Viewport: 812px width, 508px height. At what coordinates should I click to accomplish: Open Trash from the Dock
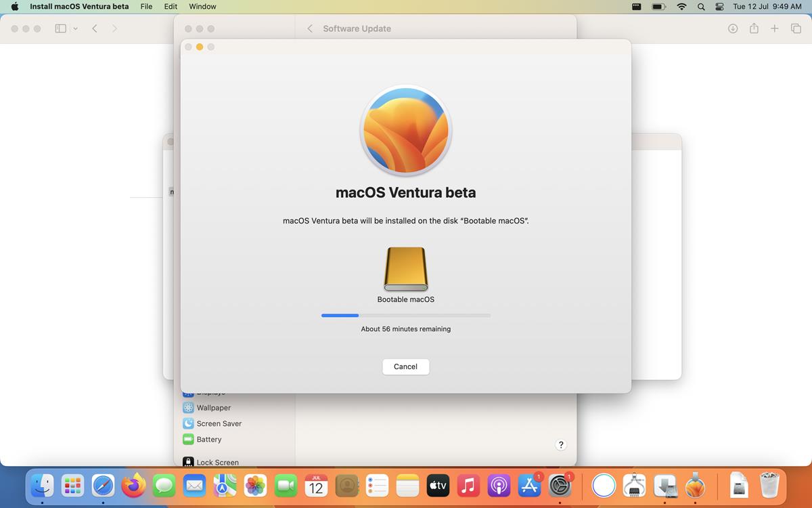click(769, 485)
